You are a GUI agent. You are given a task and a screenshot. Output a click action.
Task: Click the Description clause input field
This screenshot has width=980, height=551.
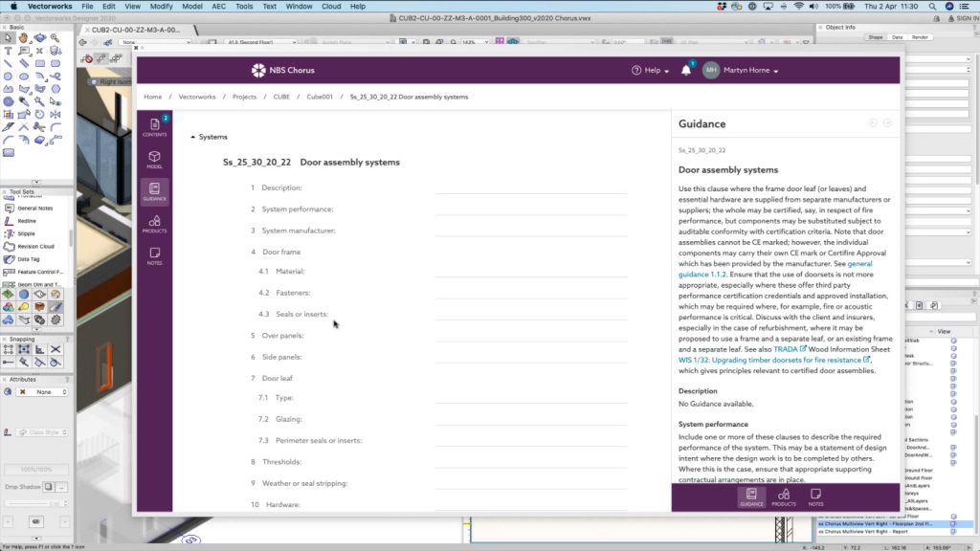[531, 187]
